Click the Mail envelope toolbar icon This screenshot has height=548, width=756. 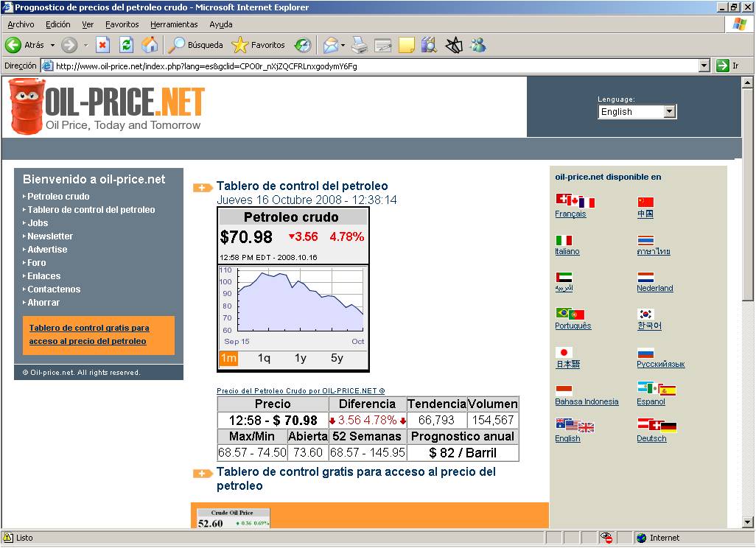pyautogui.click(x=331, y=46)
